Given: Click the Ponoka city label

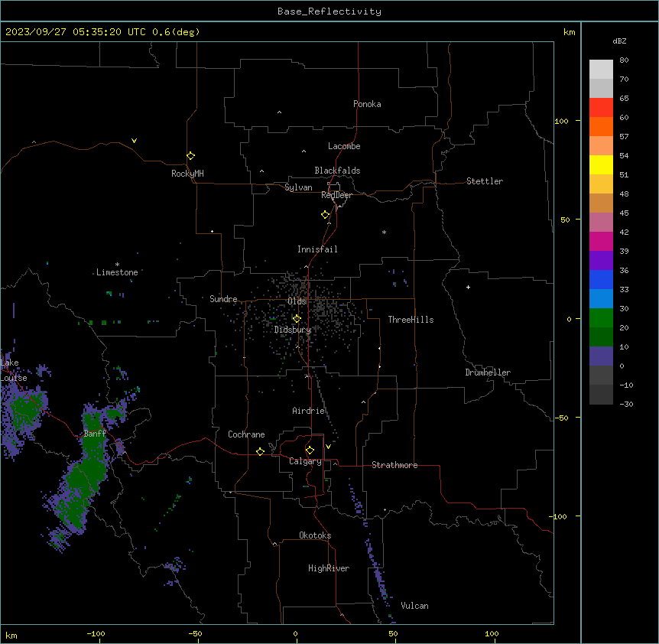Looking at the screenshot, I should tap(367, 104).
